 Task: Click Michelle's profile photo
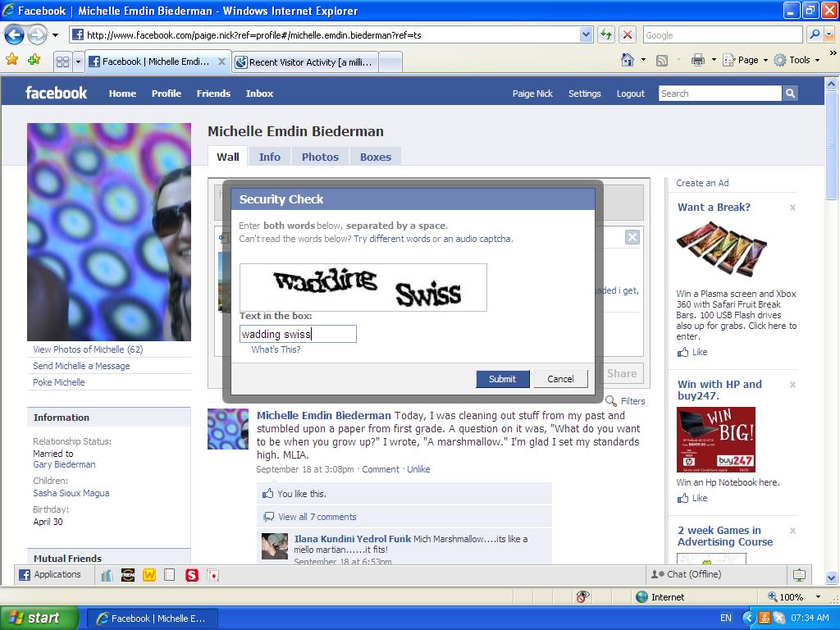coord(109,232)
